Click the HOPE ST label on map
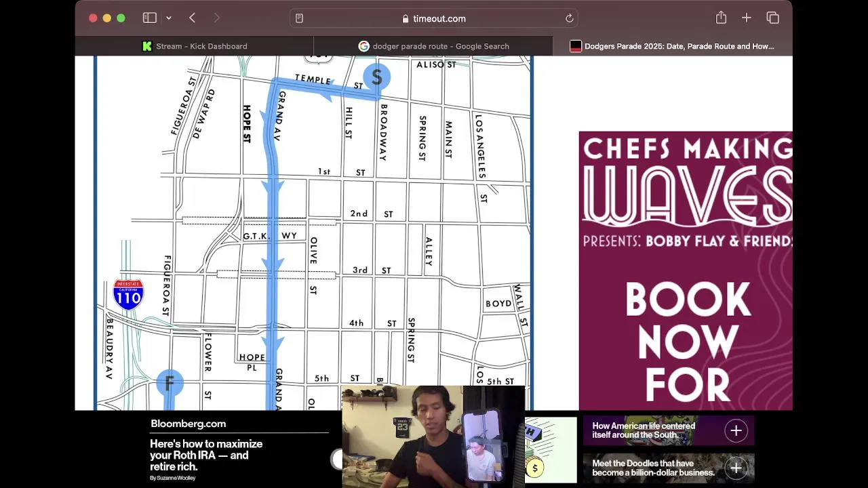Image resolution: width=868 pixels, height=488 pixels. 247,123
